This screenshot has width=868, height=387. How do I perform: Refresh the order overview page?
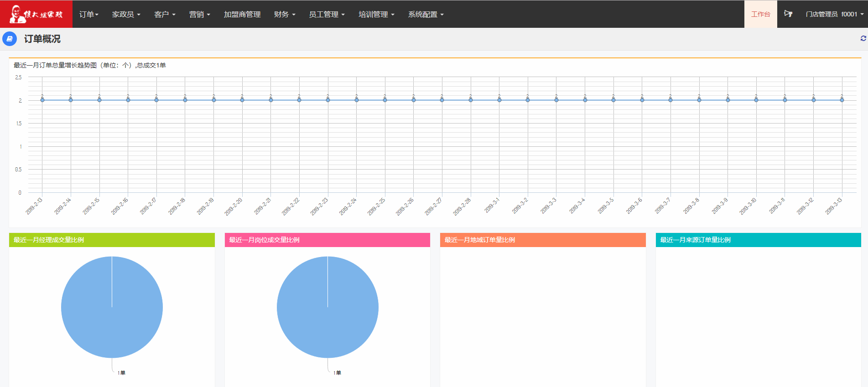(863, 38)
